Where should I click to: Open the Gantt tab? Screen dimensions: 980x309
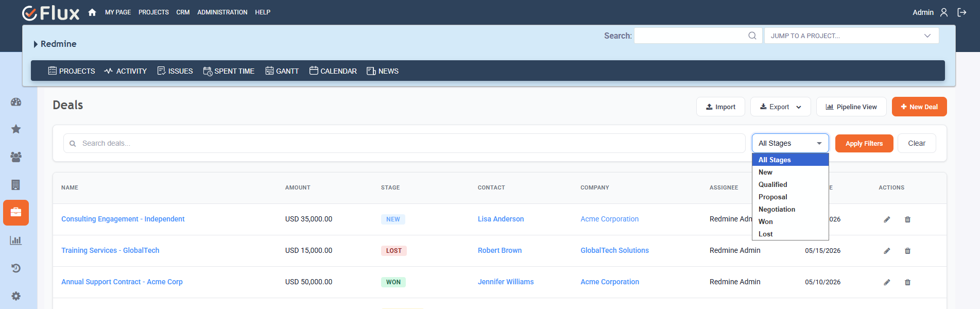[x=282, y=71]
